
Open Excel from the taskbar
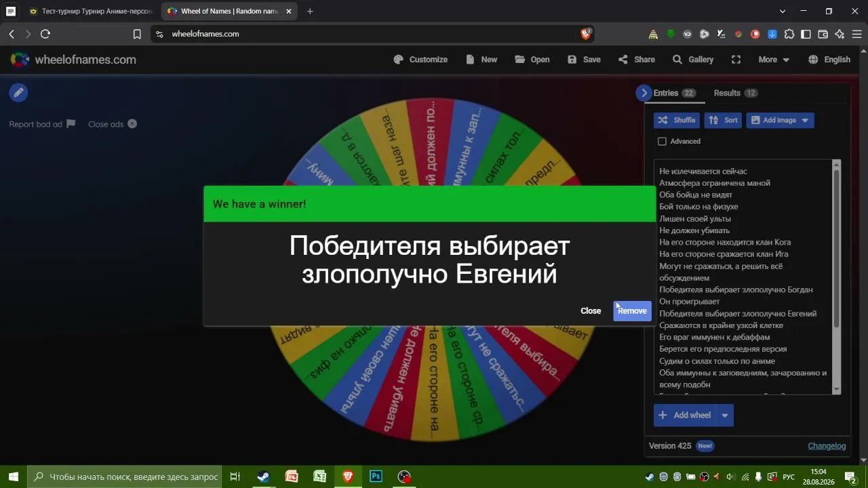click(x=319, y=476)
